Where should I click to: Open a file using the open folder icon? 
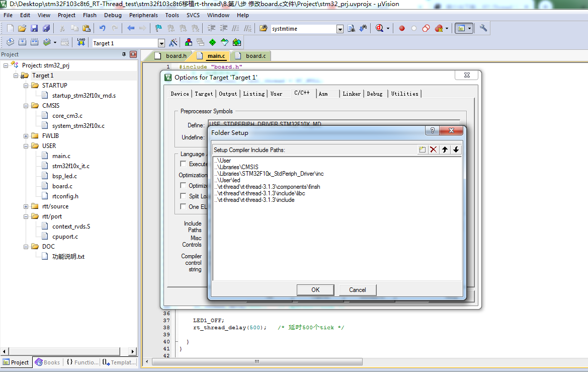tap(22, 28)
